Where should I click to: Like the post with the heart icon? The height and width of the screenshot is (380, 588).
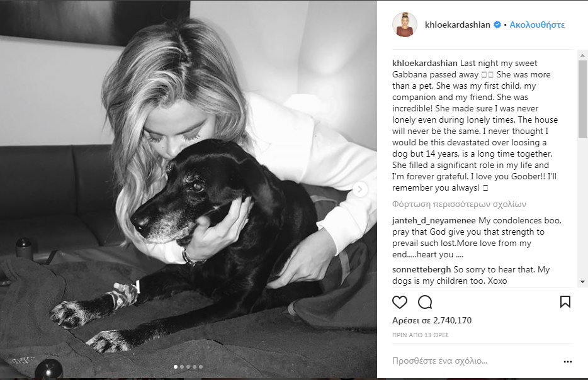(399, 302)
